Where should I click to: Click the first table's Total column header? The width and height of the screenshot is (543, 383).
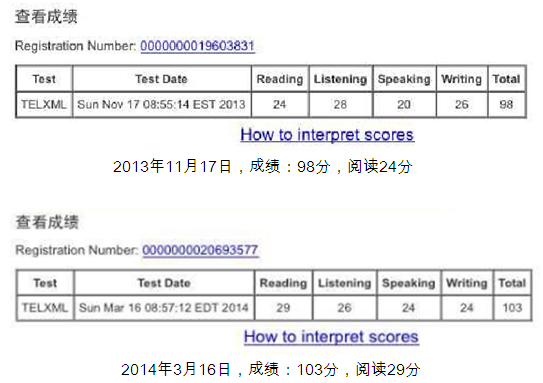pos(507,79)
